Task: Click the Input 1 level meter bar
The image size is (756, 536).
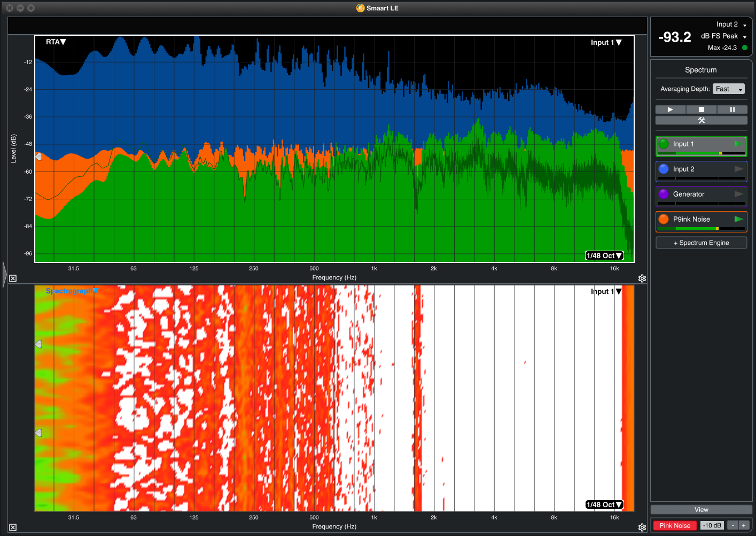Action: (702, 153)
